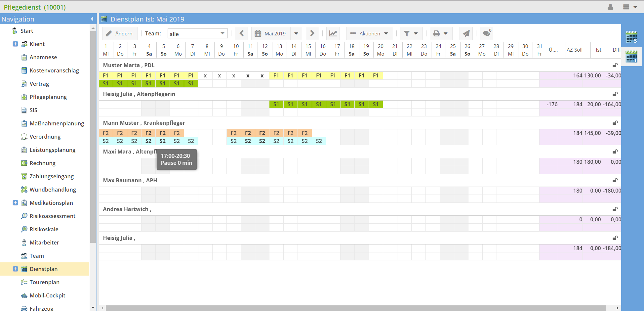644x311 pixels.
Task: Switch to the Soll calendar icon on the right
Action: [x=632, y=36]
